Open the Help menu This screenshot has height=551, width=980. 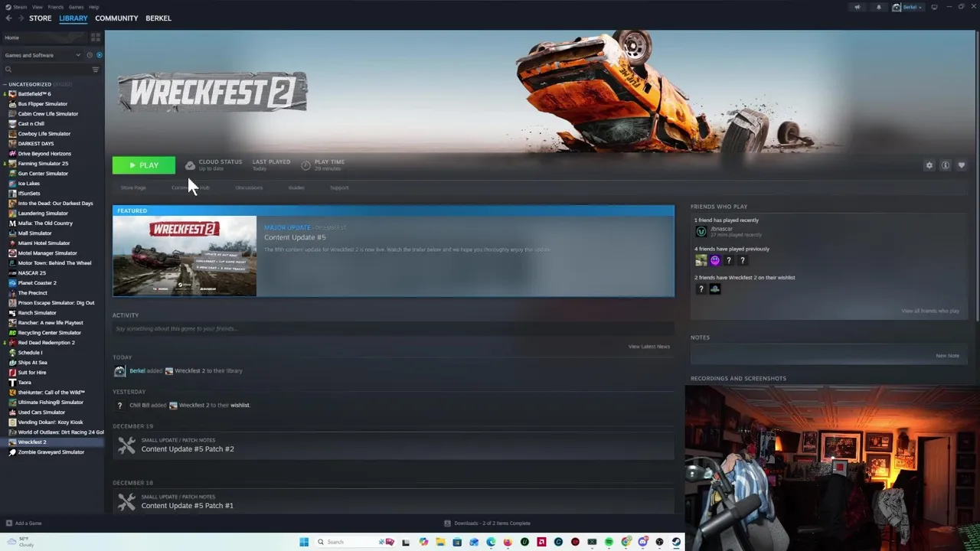(93, 7)
